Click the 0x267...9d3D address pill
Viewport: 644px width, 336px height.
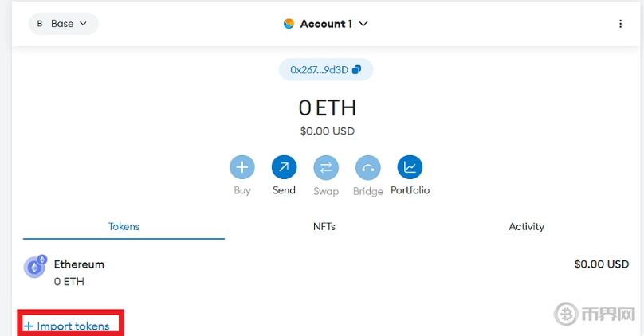[x=320, y=70]
